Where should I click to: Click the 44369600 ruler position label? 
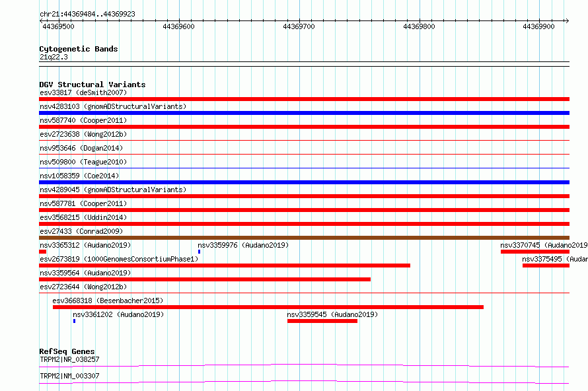[x=178, y=26]
